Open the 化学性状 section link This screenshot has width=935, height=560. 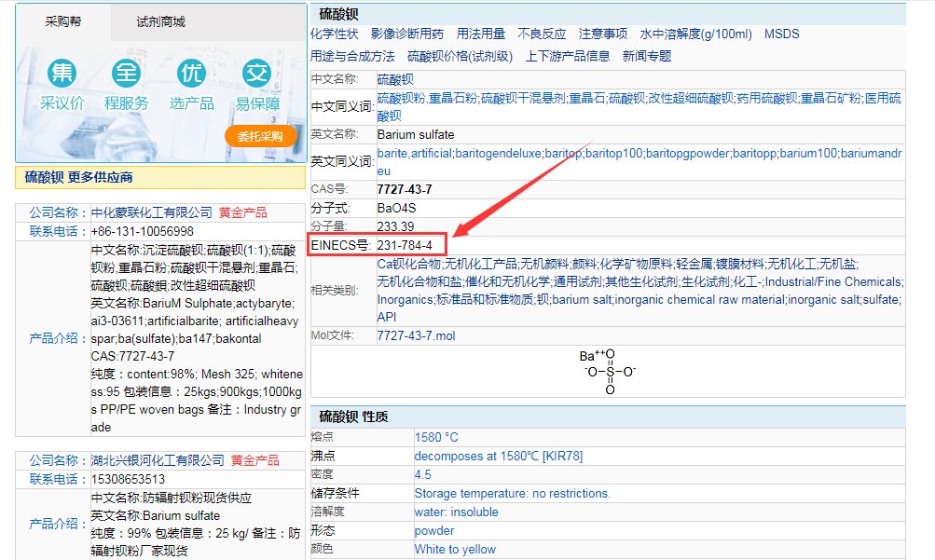[x=335, y=34]
